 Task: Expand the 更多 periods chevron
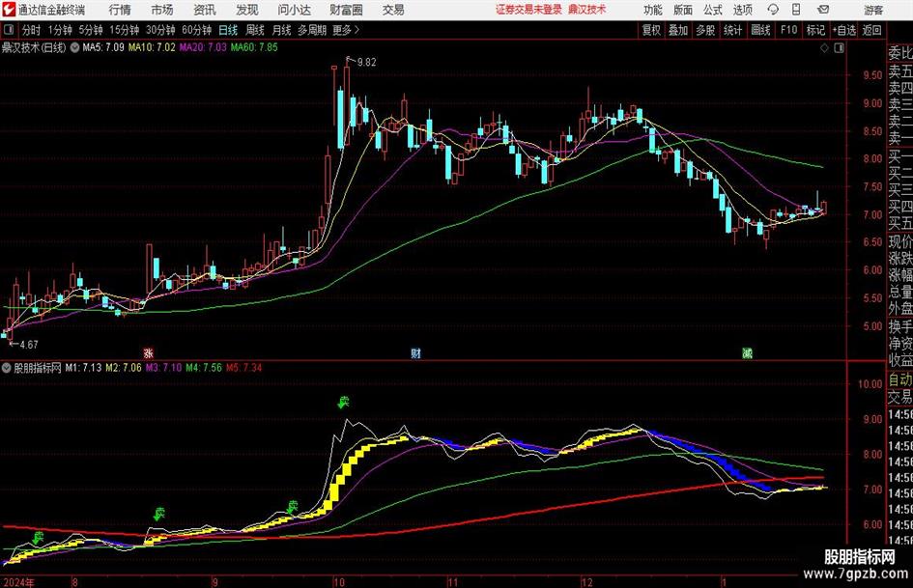(x=357, y=30)
